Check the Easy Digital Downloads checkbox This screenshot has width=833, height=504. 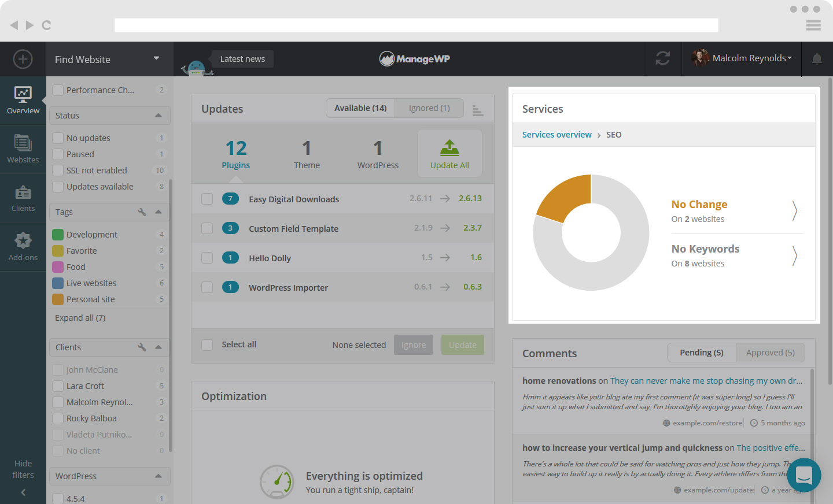(207, 199)
